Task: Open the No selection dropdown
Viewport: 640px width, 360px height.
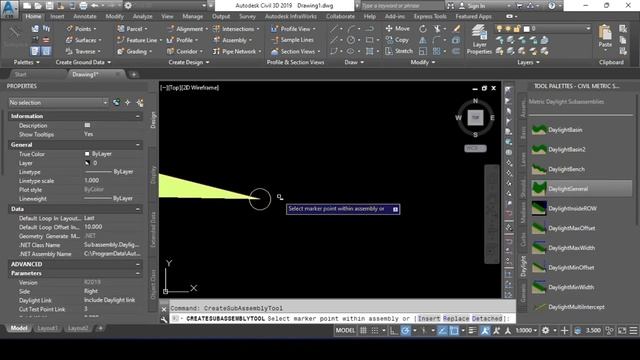Action: click(58, 102)
